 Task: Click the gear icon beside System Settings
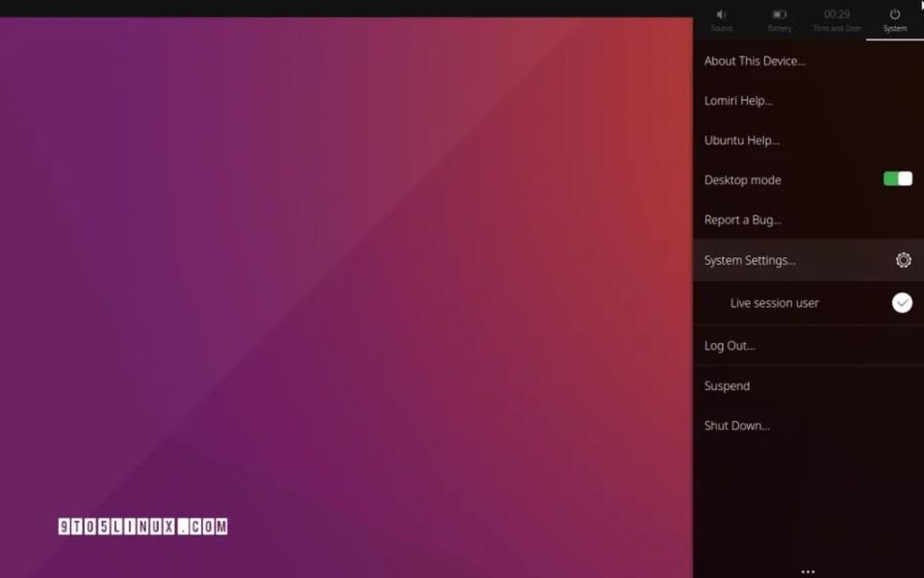coord(902,259)
